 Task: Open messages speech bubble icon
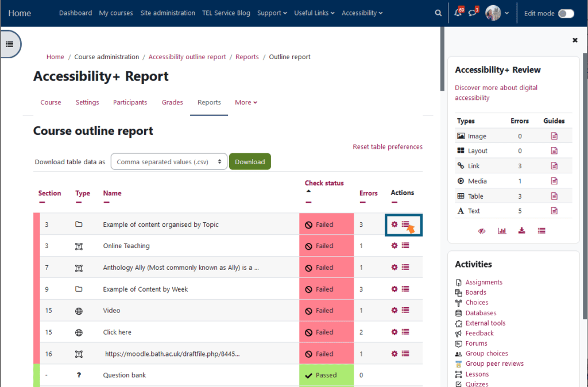473,13
